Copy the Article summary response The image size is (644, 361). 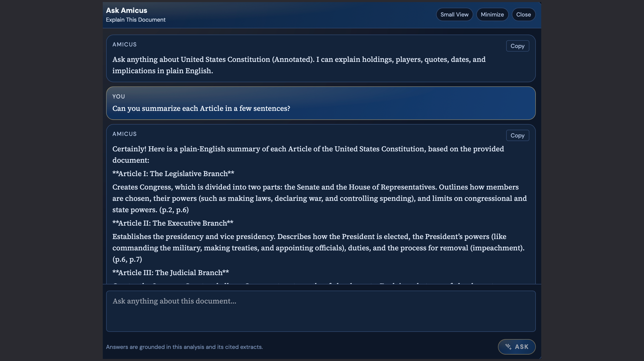tap(518, 135)
